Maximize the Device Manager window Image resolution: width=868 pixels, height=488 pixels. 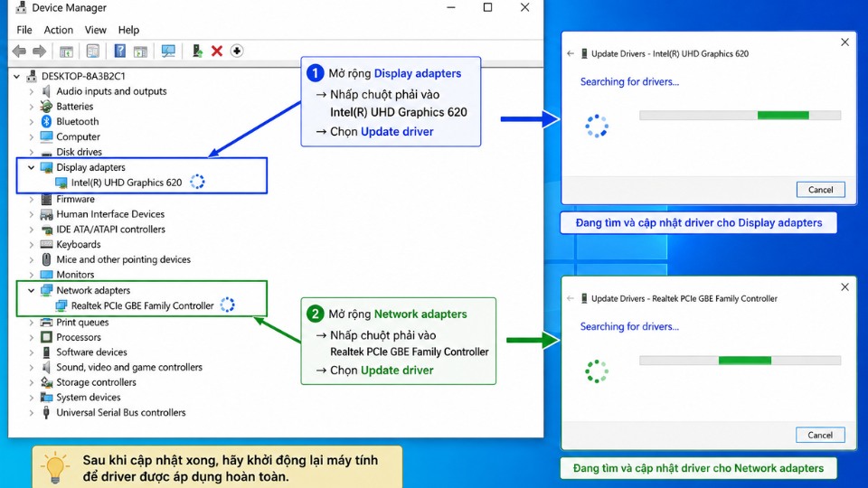487,7
